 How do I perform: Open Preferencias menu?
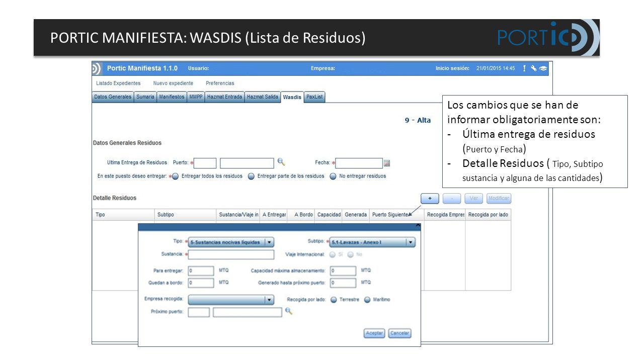click(220, 83)
